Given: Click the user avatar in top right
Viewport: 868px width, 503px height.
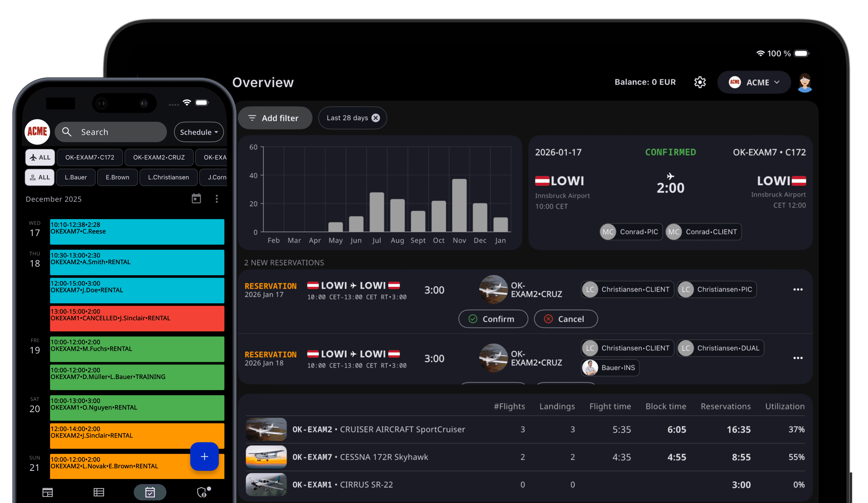Looking at the screenshot, I should tap(805, 82).
